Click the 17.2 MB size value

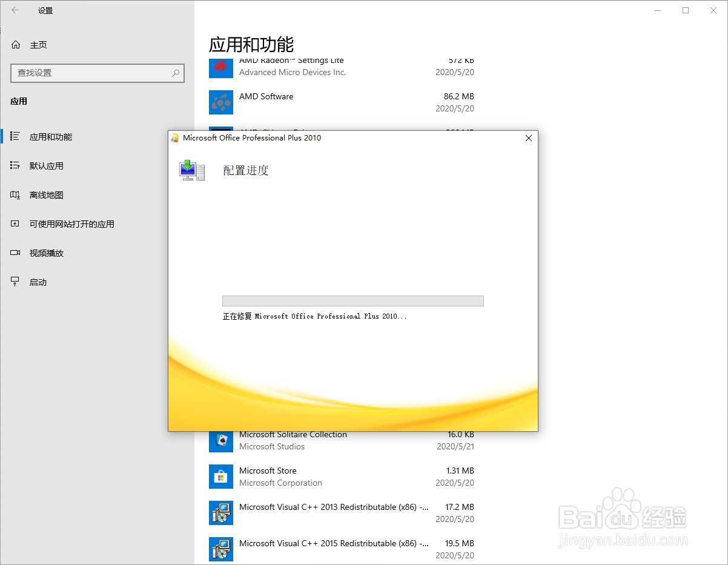460,507
